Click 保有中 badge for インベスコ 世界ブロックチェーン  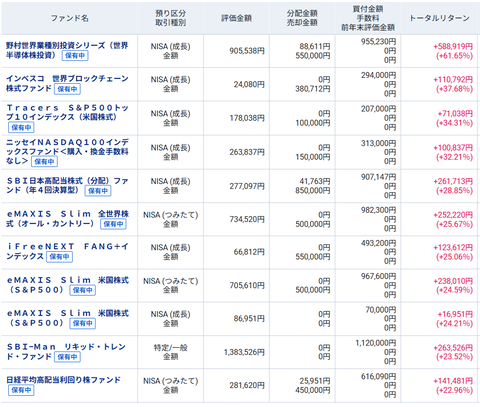[67, 89]
